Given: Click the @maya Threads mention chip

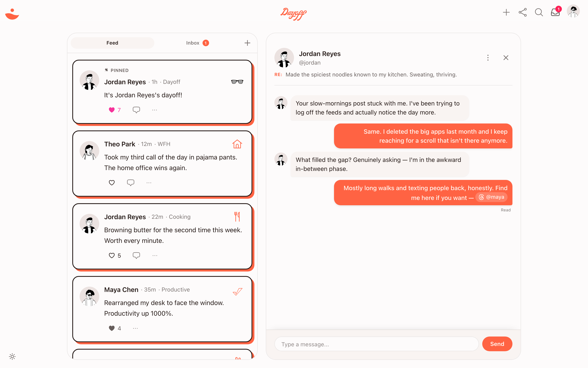Looking at the screenshot, I should tap(491, 197).
